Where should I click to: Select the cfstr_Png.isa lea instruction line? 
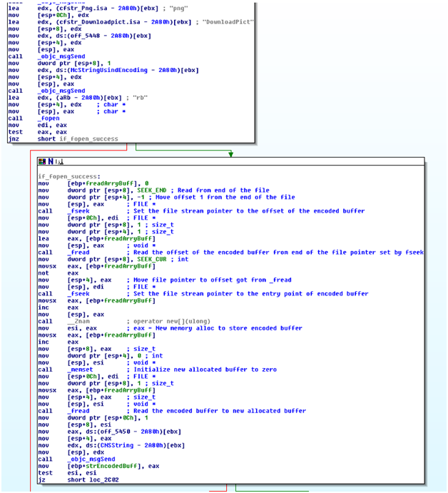pos(98,9)
